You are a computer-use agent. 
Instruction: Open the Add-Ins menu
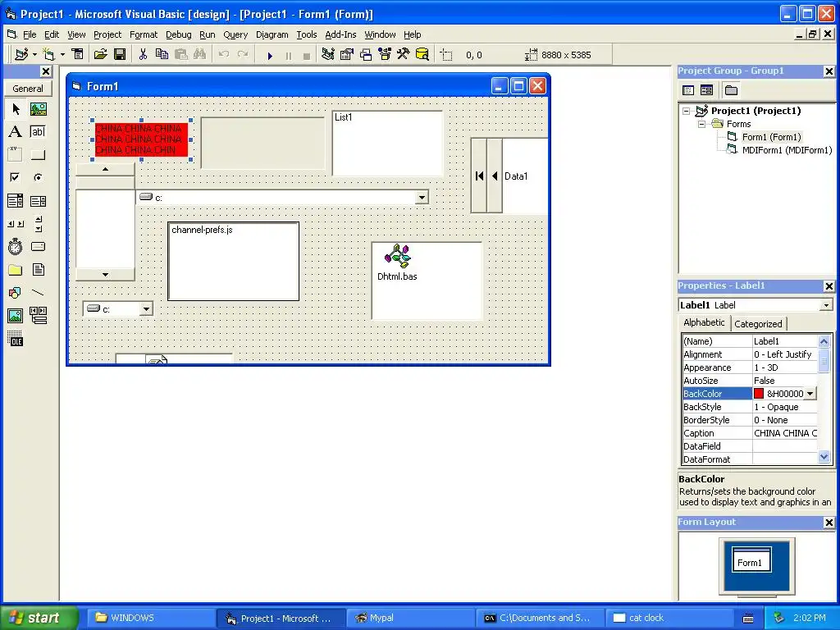(x=340, y=34)
